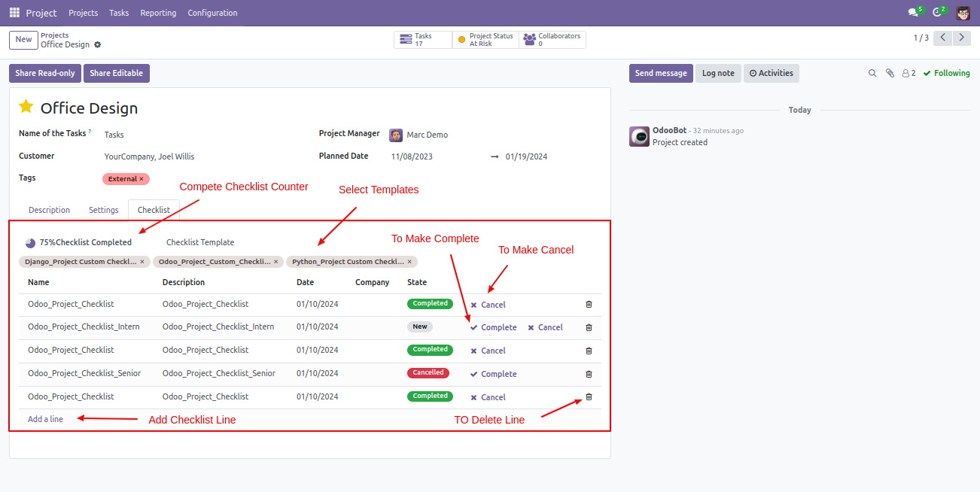980x492 pixels.
Task: Open the Tasks menu
Action: point(119,13)
